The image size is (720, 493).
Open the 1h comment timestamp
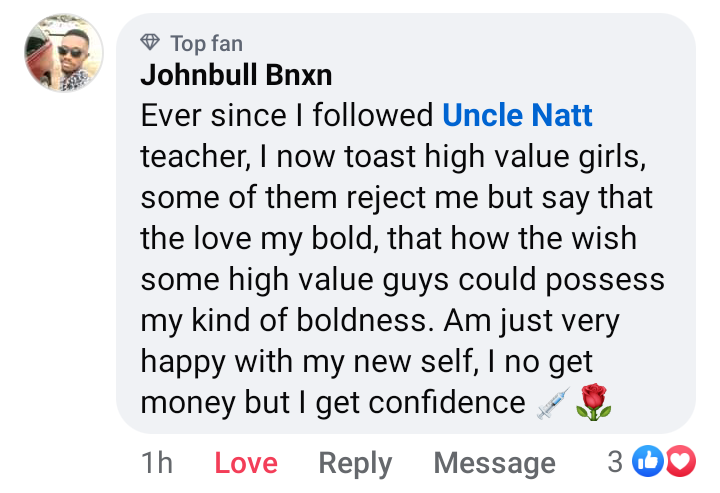pyautogui.click(x=157, y=463)
